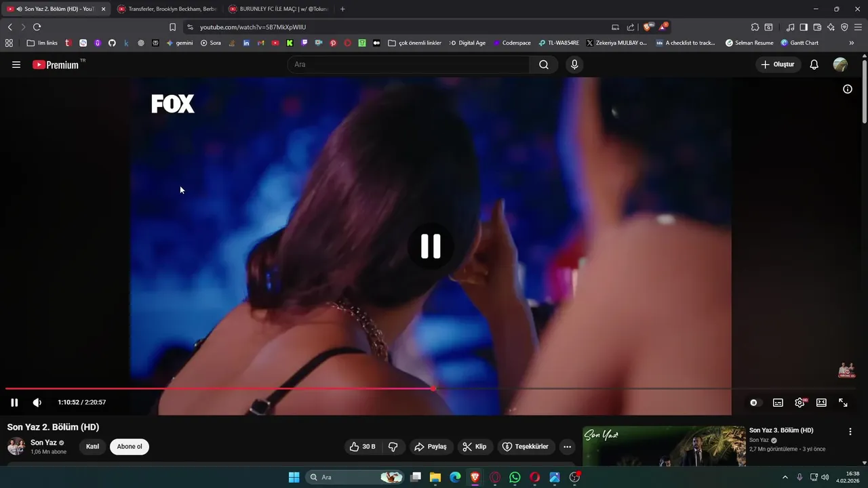Open Son Yaz 3. Bölüm thumbnail
Viewport: 868px width, 488px height.
coord(664,446)
